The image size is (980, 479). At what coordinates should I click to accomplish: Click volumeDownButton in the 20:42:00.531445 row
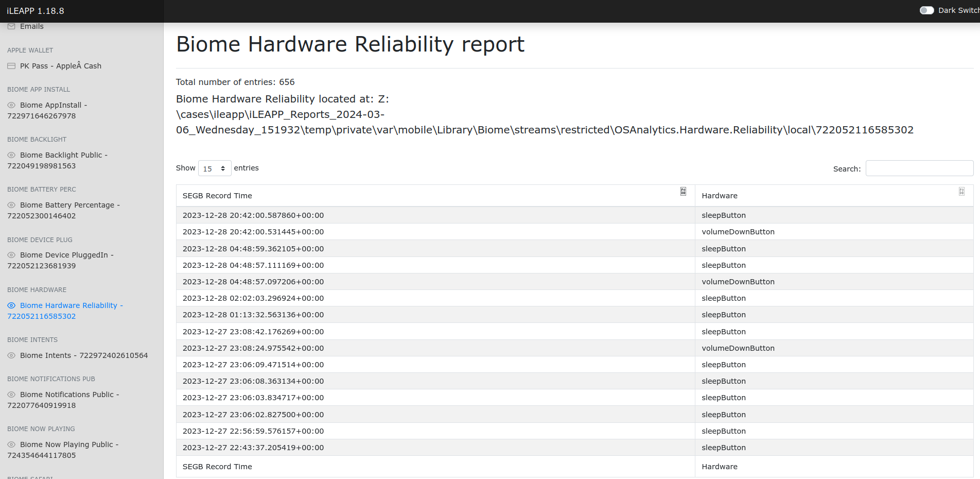(x=738, y=232)
